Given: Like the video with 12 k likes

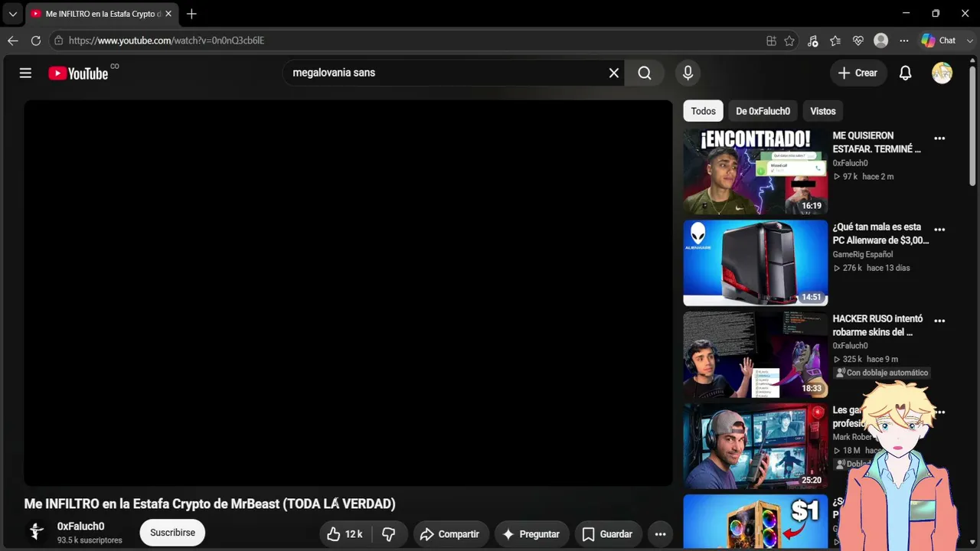Looking at the screenshot, I should pyautogui.click(x=345, y=534).
